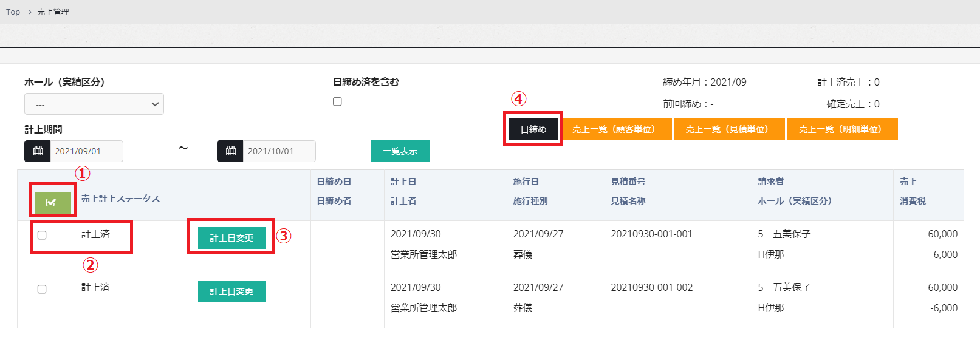The height and width of the screenshot is (337, 980).
Task: Click the end date field 2021/10/01
Action: [279, 151]
